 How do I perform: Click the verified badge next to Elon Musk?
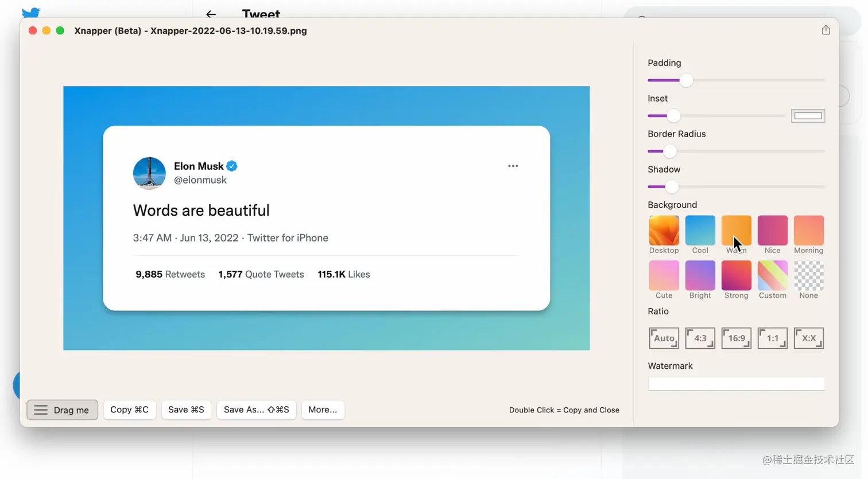tap(232, 166)
